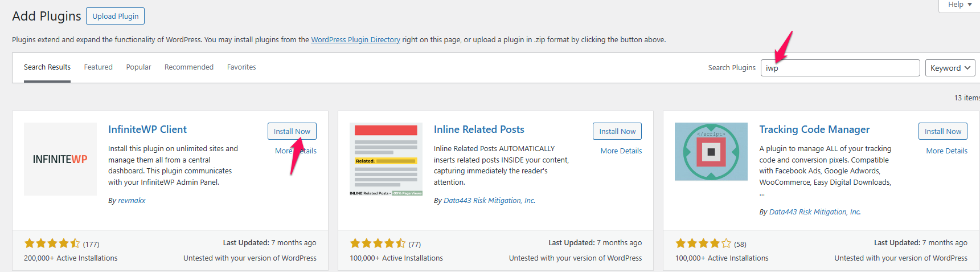
Task: Open the Tracking Code Manager title link
Action: click(x=814, y=129)
